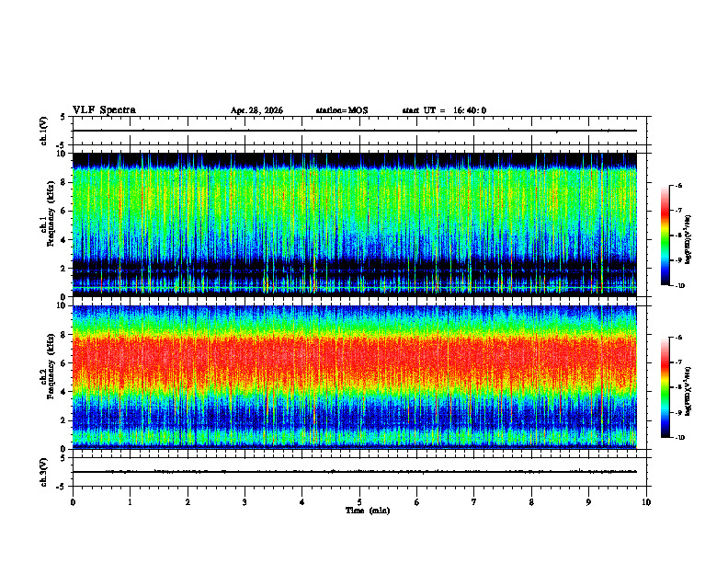Screen dimensions: 728x563
Task: Click the ch.1 upper color scale bar
Action: tap(665, 236)
